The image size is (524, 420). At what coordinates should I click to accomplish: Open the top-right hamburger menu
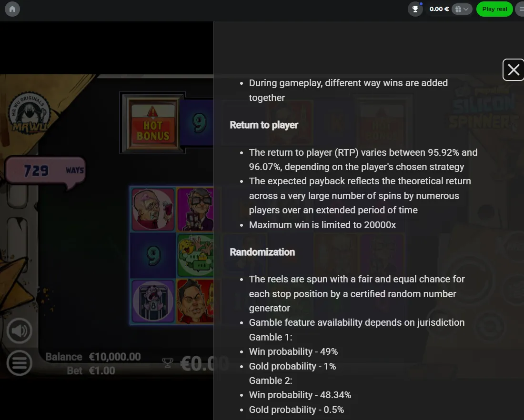click(x=521, y=9)
